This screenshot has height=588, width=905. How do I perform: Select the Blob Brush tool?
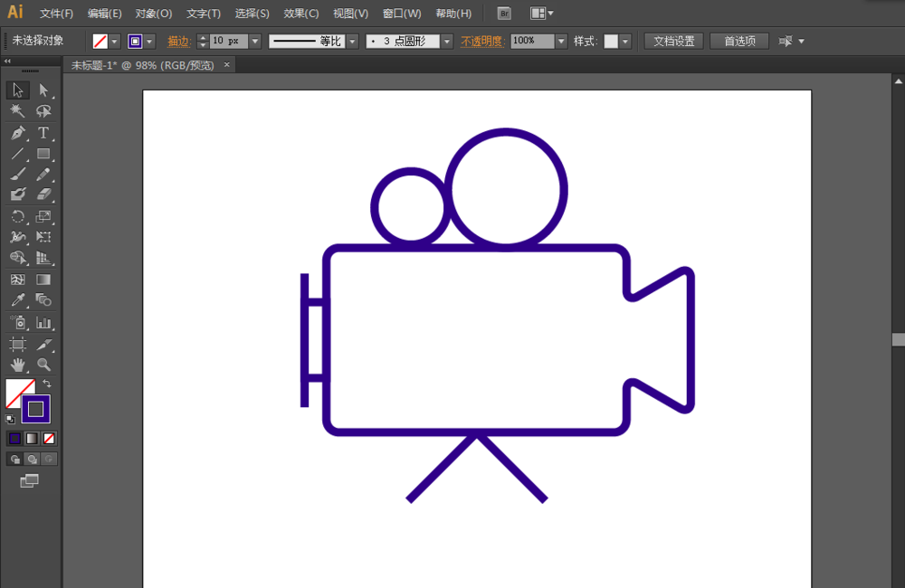pos(17,194)
